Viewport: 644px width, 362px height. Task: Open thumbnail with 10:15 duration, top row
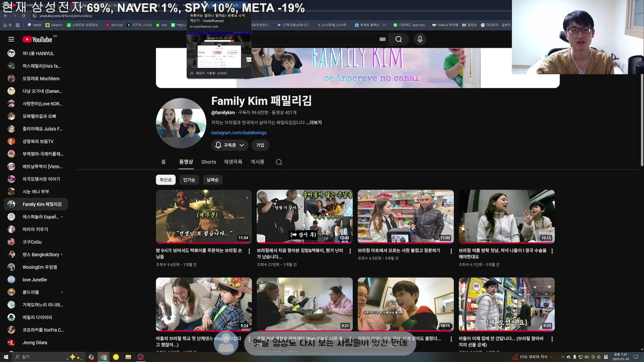coord(507,216)
